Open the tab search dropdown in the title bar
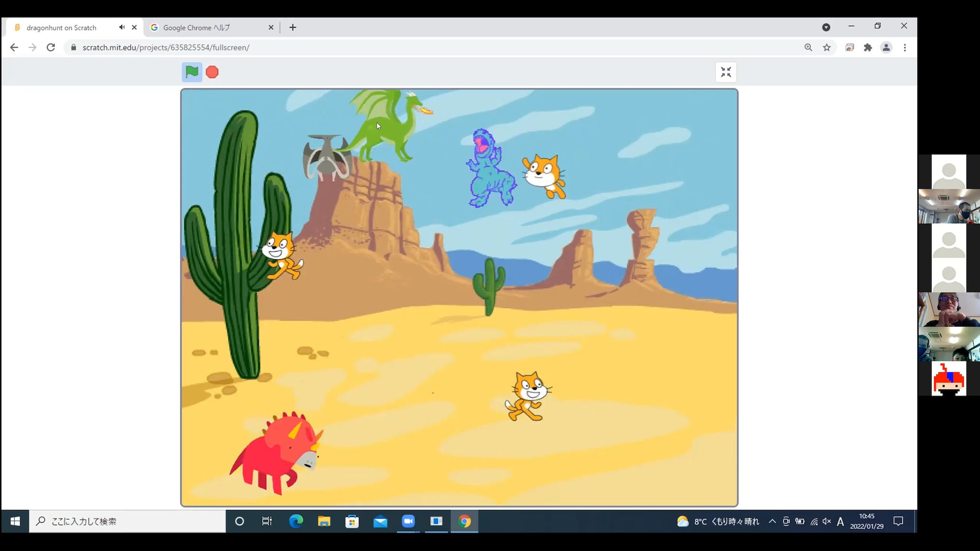This screenshot has width=980, height=551. pos(826,27)
